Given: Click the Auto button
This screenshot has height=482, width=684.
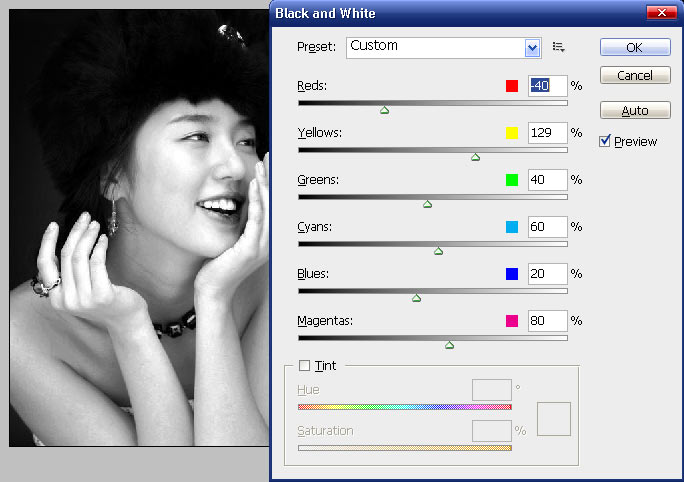Looking at the screenshot, I should pyautogui.click(x=635, y=110).
